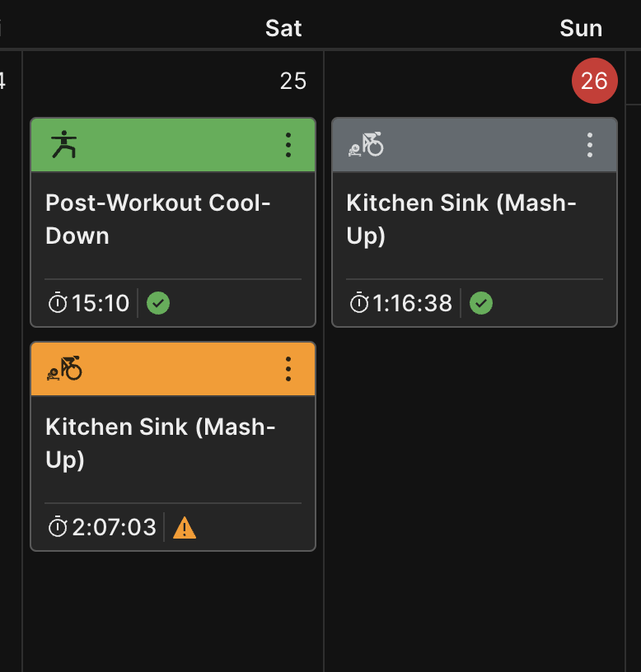Click the yoga pose icon on green card
Screen dimensions: 641x672
pyautogui.click(x=64, y=144)
